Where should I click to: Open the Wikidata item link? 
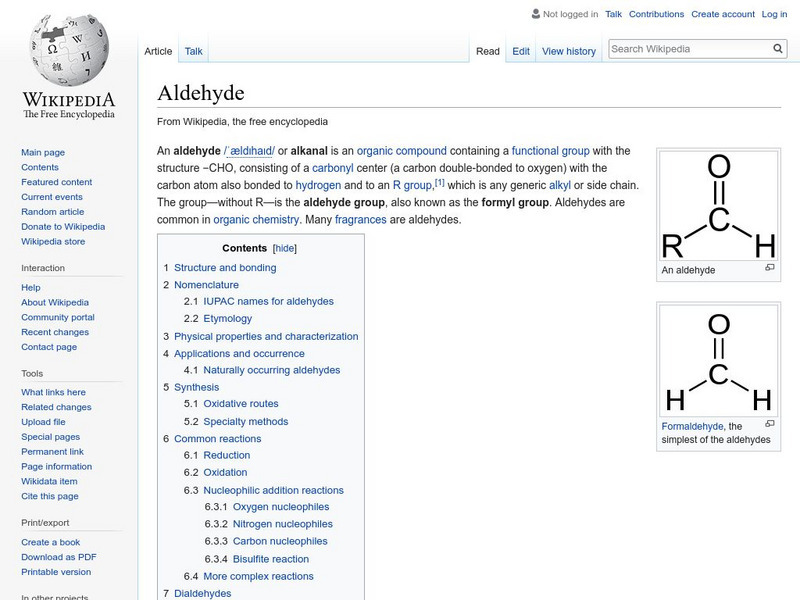tap(49, 481)
